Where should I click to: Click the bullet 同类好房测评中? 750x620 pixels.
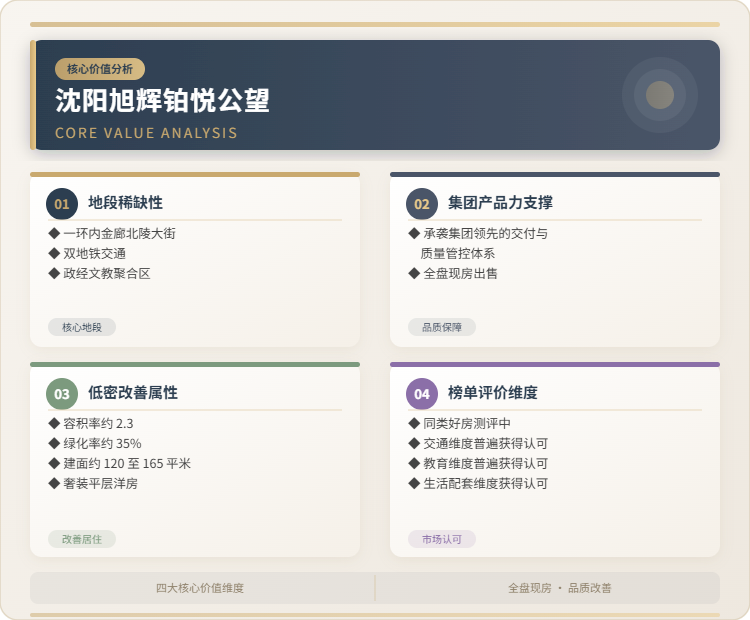tap(460, 423)
